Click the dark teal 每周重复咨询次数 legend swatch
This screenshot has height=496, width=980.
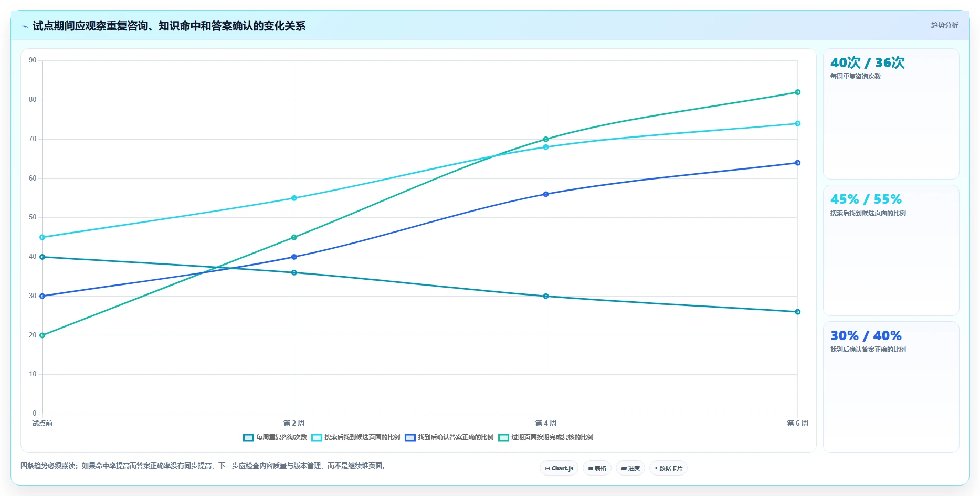click(248, 438)
